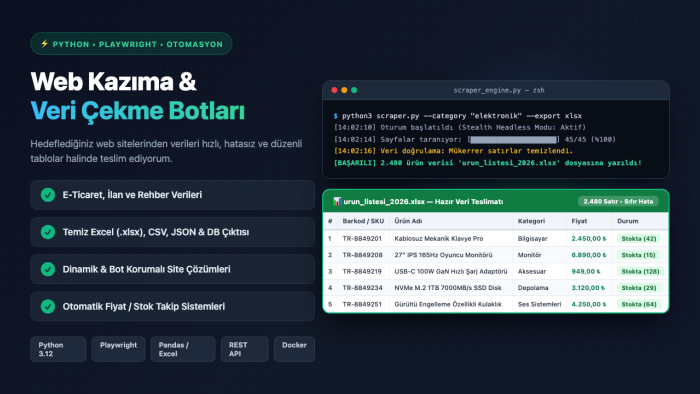Click the price 3.120,00 ₺
700x394 pixels.
588,288
